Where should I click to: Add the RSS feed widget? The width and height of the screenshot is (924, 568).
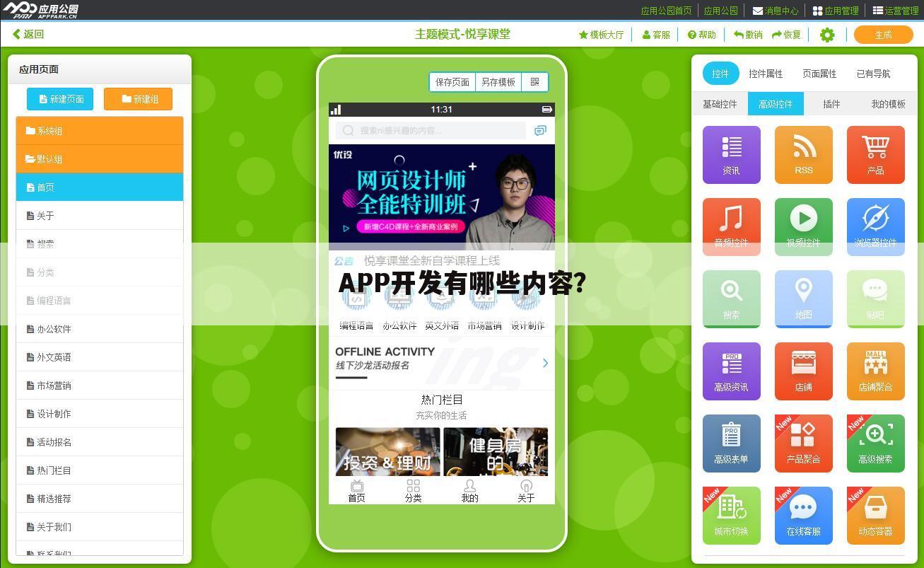[x=804, y=155]
